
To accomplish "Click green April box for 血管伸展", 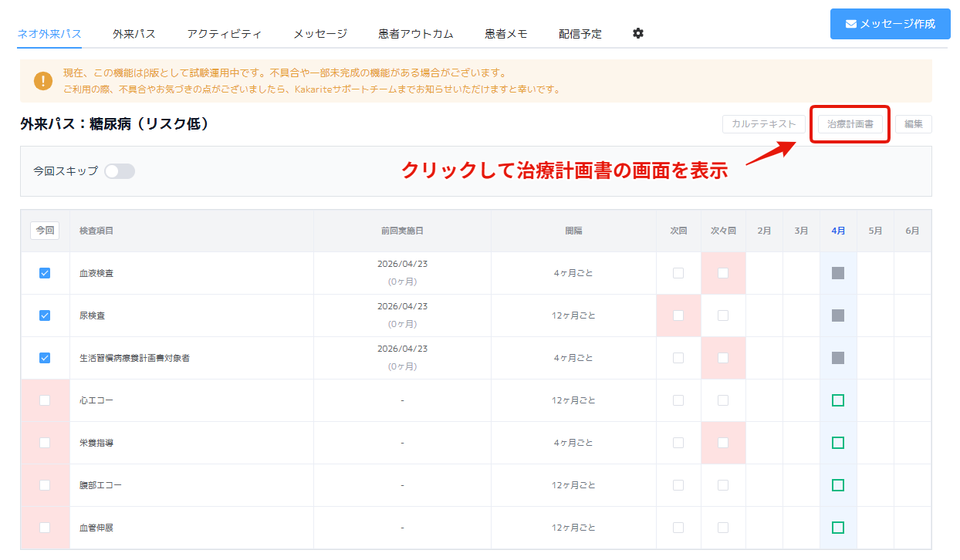I will point(838,528).
